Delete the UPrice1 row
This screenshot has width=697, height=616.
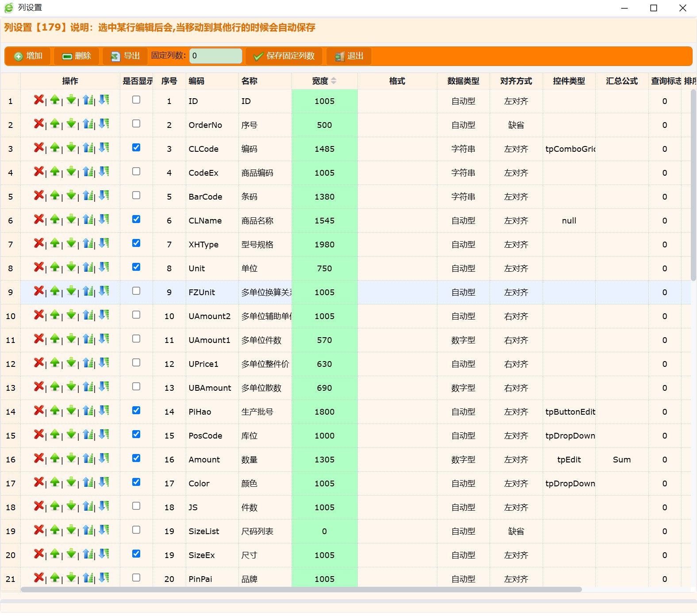[38, 363]
